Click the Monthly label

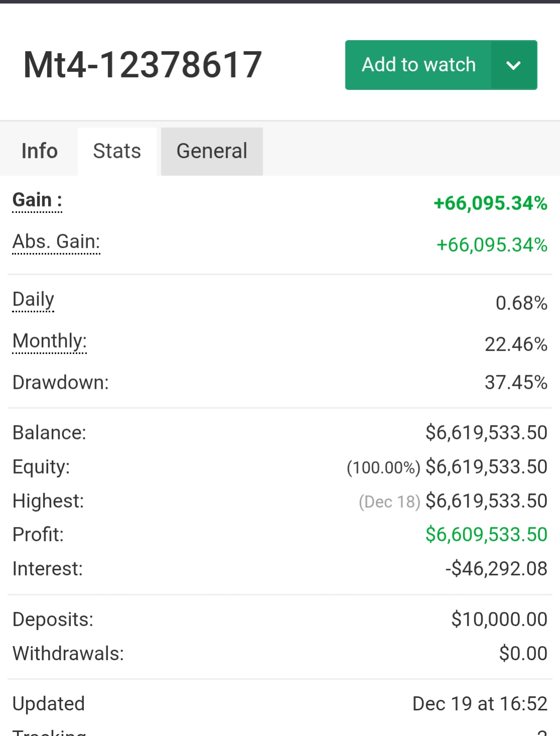(50, 341)
